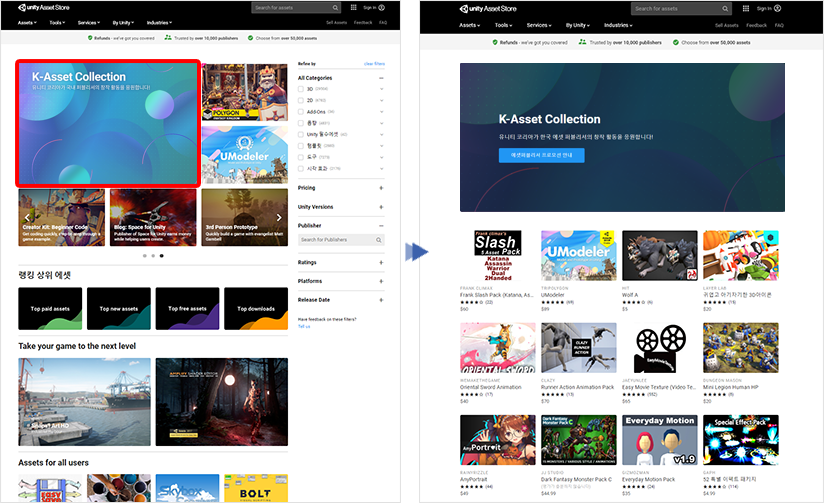
Task: Open the Everyday Motion Pack thumbnail
Action: tap(660, 440)
